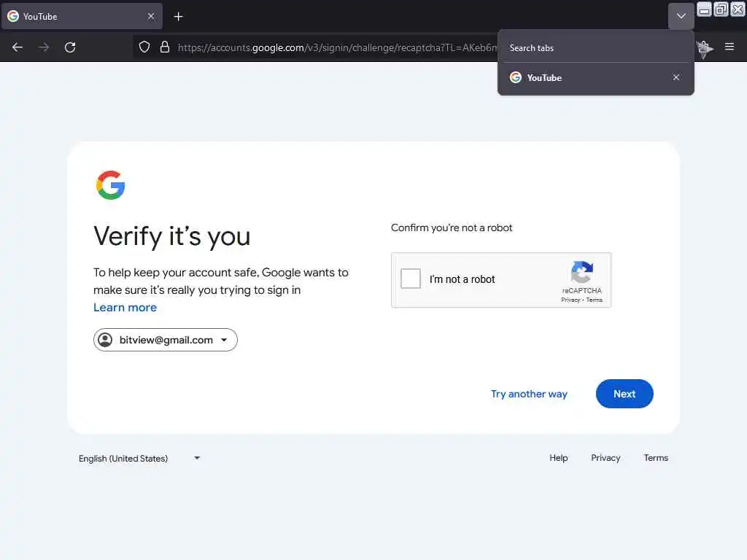
Task: View site security via the padlock icon
Action: (x=165, y=47)
